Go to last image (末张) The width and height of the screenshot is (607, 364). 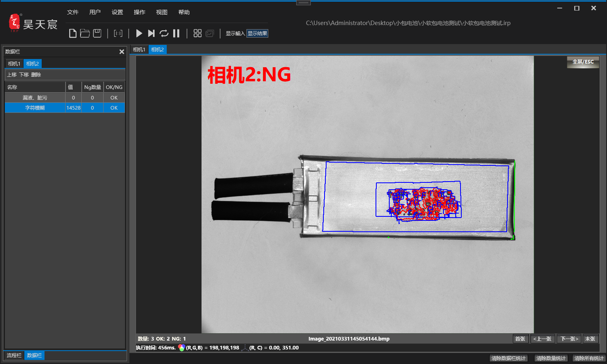590,339
